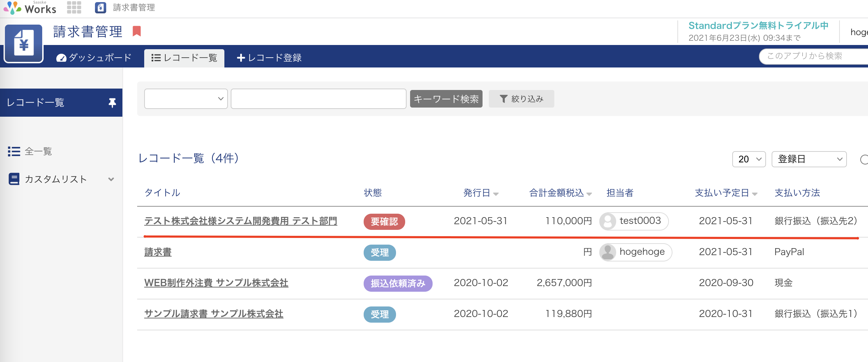This screenshot has height=362, width=868.
Task: Expand the カスタムリスト chevron
Action: click(x=111, y=179)
